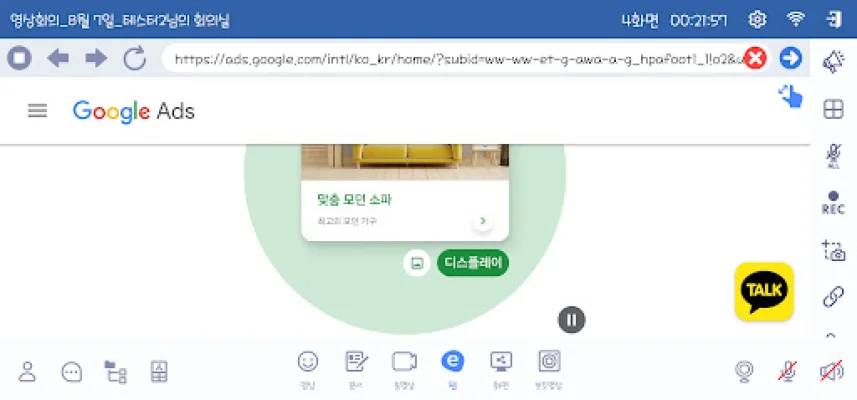
Task: Go back with the left arrow
Action: (x=57, y=58)
